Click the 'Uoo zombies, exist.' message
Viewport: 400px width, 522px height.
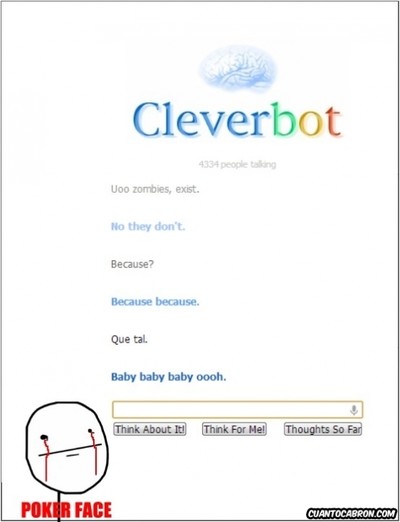point(155,189)
